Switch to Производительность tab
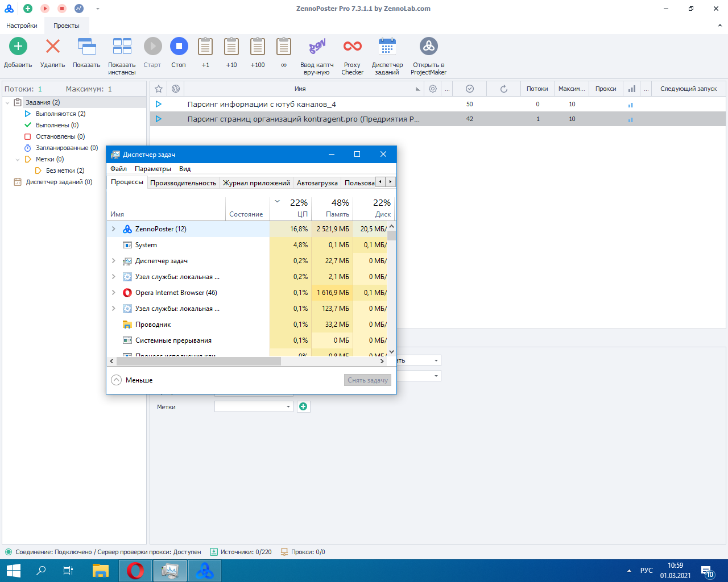 (x=183, y=183)
